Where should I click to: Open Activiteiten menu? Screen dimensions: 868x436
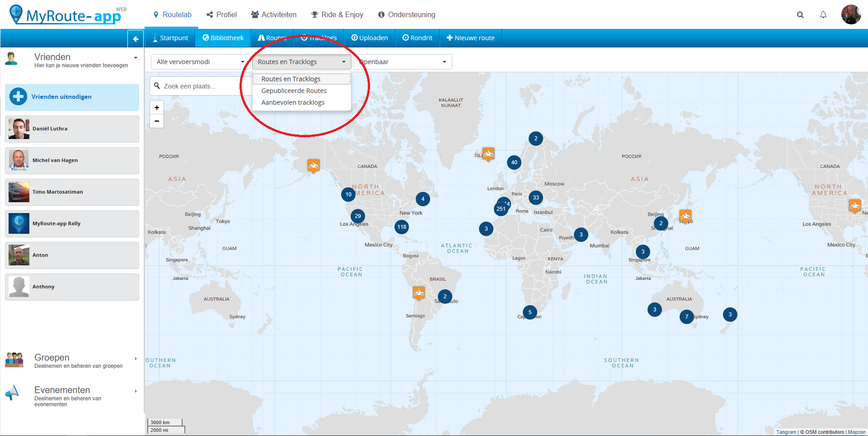click(274, 14)
